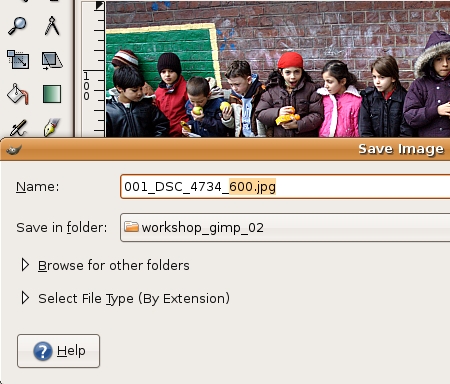Click the Save Image title bar
This screenshot has width=450, height=384.
(x=225, y=149)
